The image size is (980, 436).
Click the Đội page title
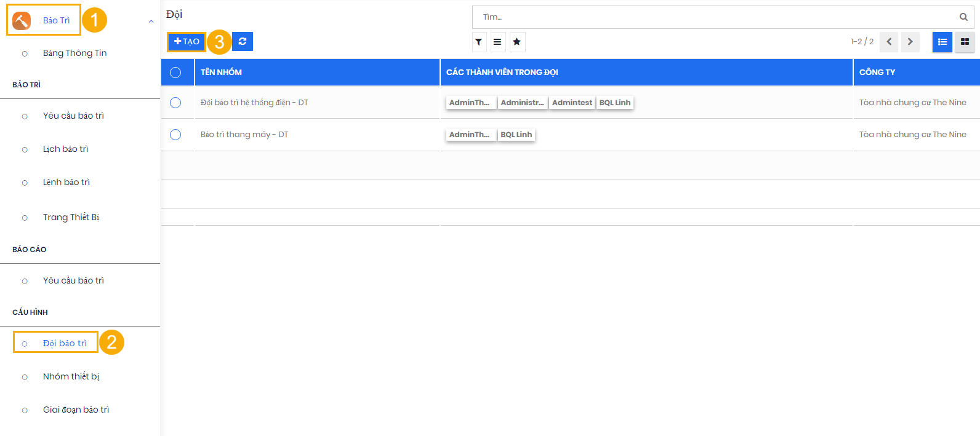click(174, 15)
